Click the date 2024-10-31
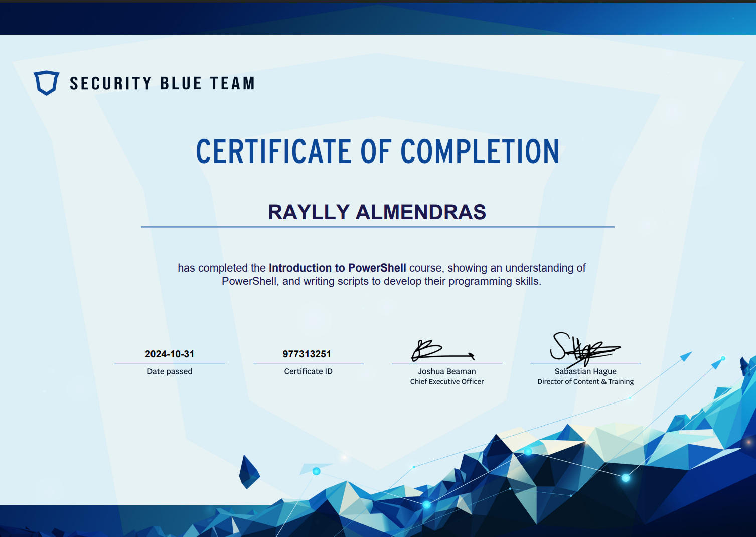This screenshot has height=537, width=756. pyautogui.click(x=170, y=354)
